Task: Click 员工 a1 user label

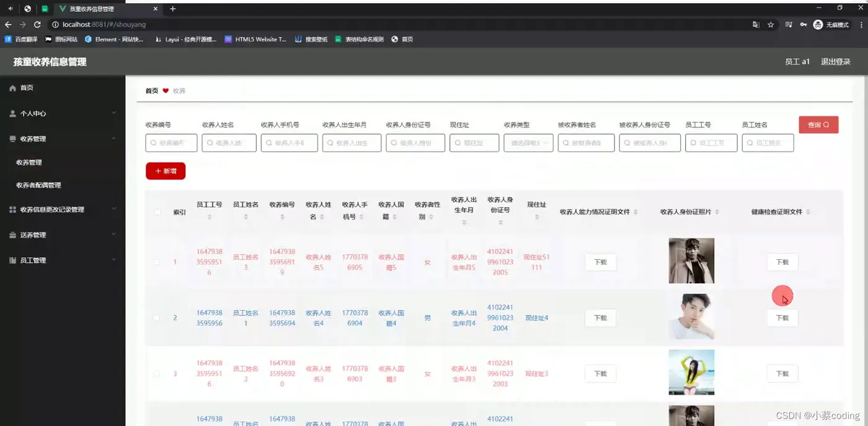Action: (797, 62)
